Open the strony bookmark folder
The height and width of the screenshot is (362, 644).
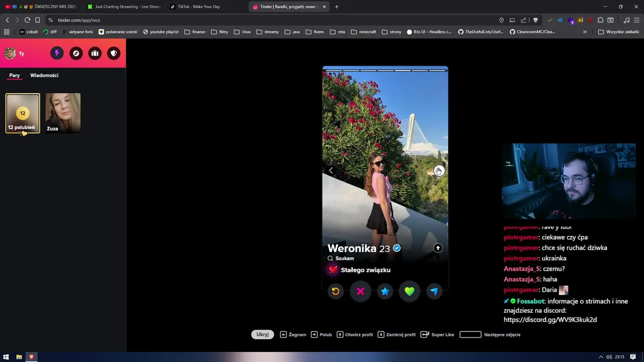click(x=391, y=32)
